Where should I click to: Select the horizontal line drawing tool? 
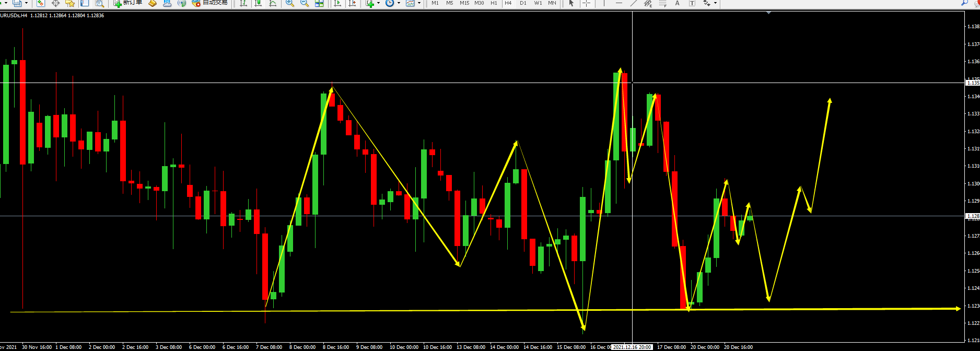pos(619,3)
